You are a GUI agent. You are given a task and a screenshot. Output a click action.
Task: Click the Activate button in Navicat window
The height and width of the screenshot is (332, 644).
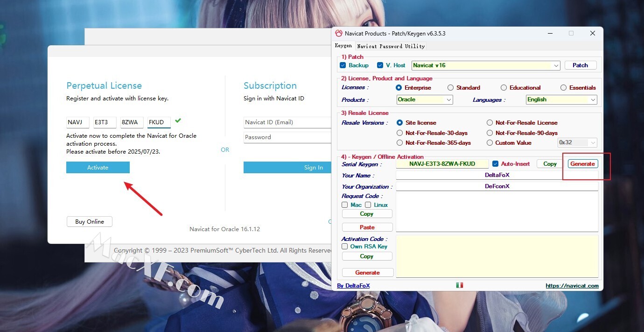click(98, 168)
